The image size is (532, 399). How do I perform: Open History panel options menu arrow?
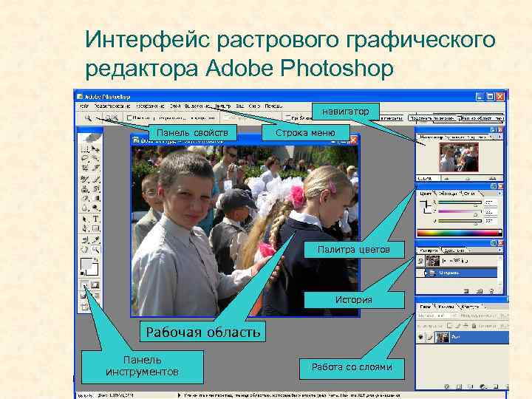click(x=499, y=250)
